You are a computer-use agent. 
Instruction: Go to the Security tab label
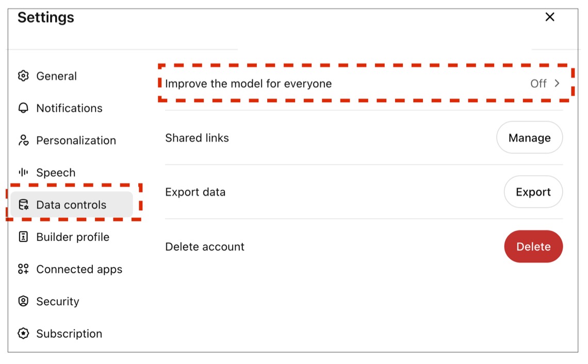58,302
